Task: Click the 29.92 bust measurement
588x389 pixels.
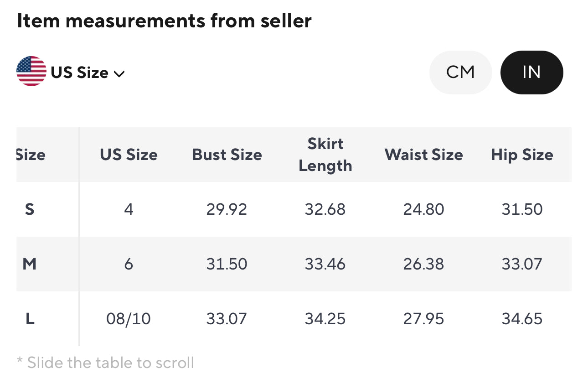Action: coord(227,209)
